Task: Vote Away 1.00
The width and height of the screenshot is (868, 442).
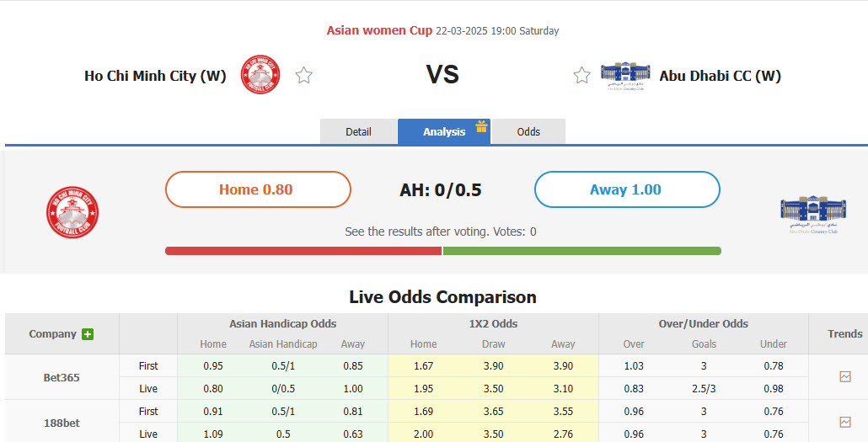Action: (627, 189)
